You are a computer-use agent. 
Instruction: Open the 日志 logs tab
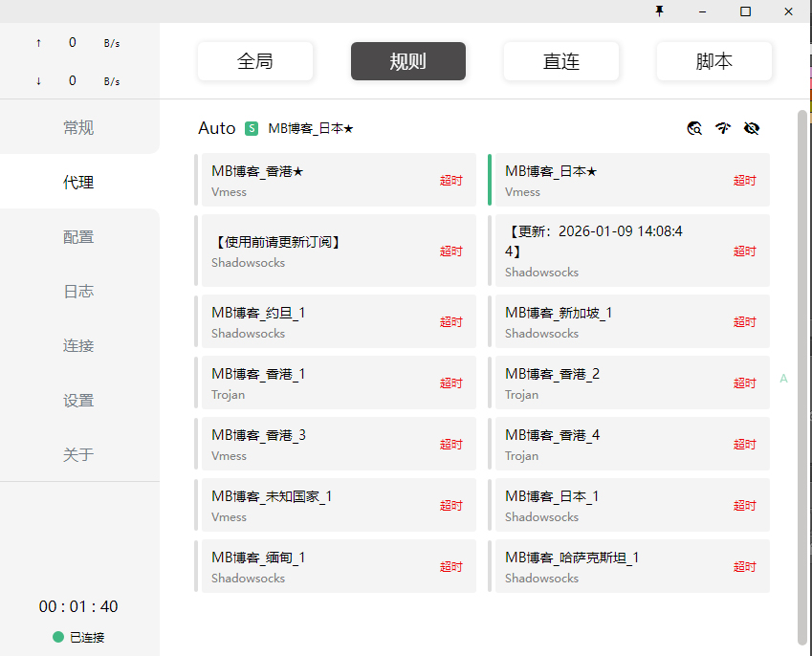[x=78, y=292]
